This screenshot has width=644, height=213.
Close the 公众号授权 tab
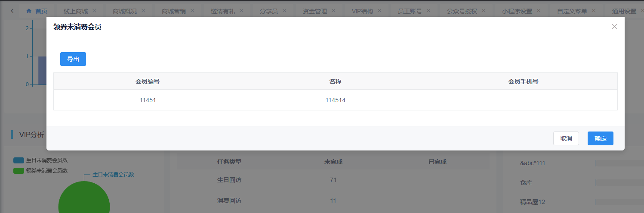click(x=484, y=10)
